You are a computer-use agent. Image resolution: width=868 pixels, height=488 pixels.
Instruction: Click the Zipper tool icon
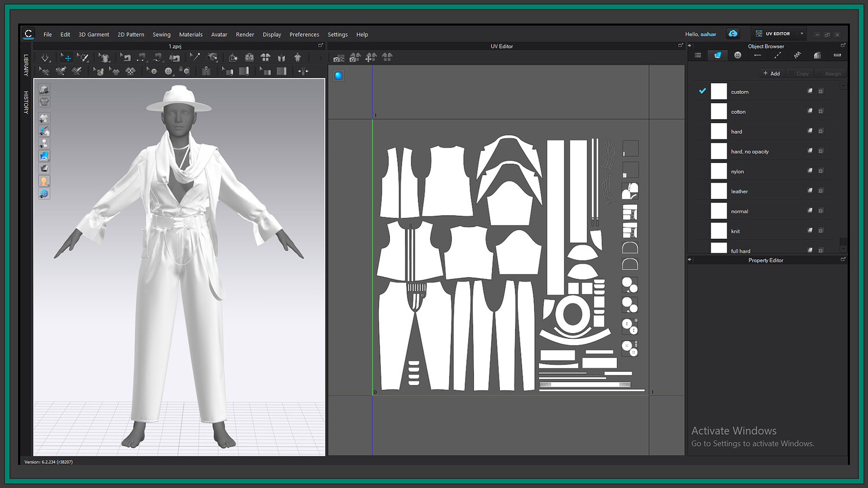click(205, 71)
